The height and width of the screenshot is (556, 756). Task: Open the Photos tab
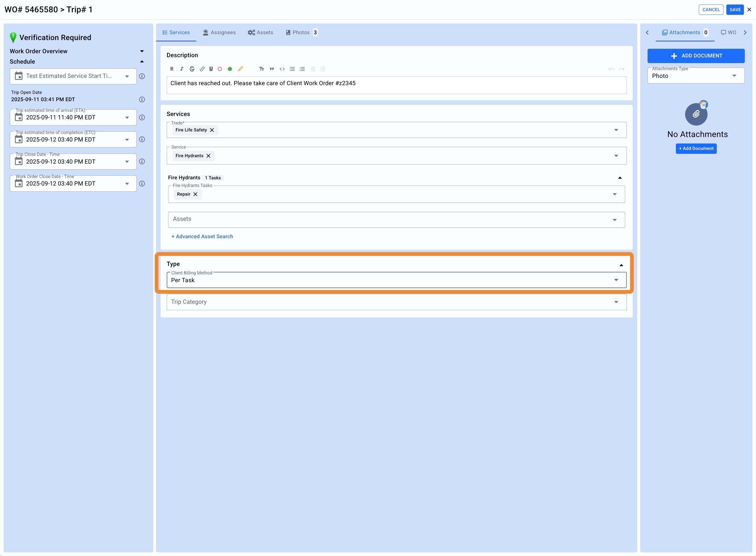coord(301,32)
